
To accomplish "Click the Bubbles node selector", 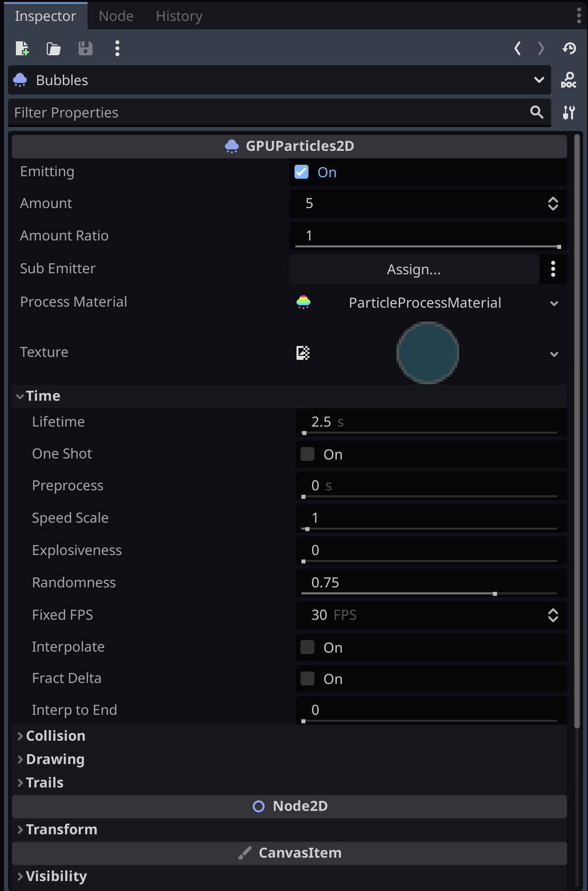I will pyautogui.click(x=280, y=80).
